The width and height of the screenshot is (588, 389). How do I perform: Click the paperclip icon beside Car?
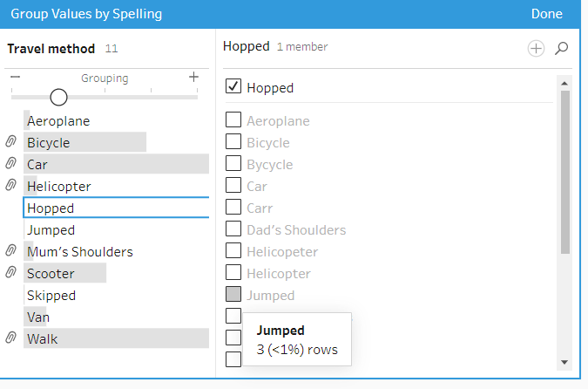coord(11,164)
